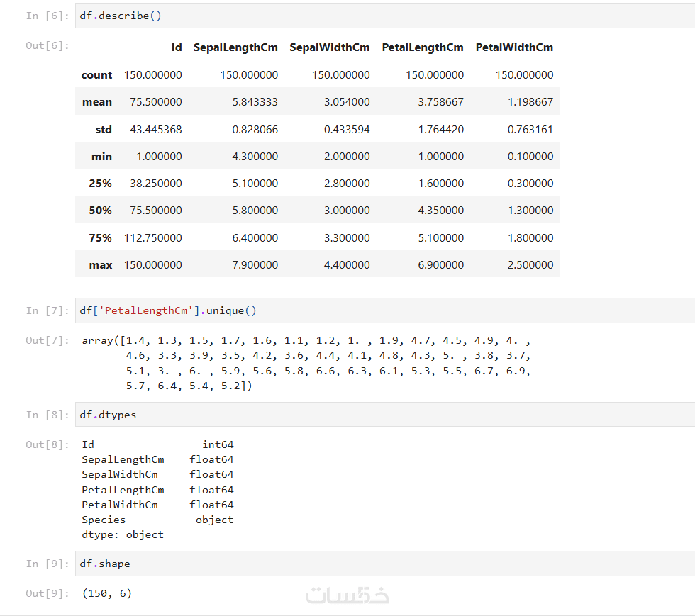Screen dimensions: 695x616
Task: Click the PetalWidthCm column header
Action: pos(514,47)
